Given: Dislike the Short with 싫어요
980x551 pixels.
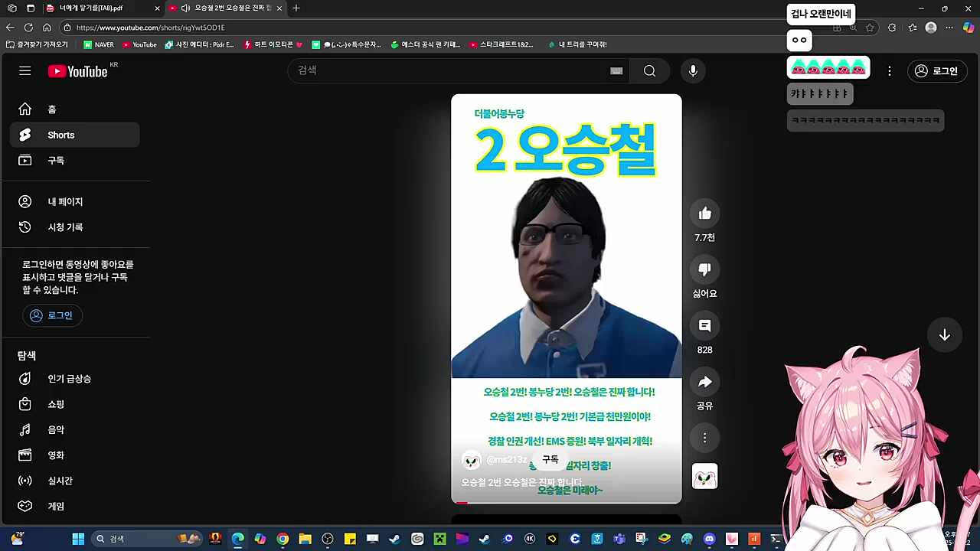Looking at the screenshot, I should (x=705, y=269).
